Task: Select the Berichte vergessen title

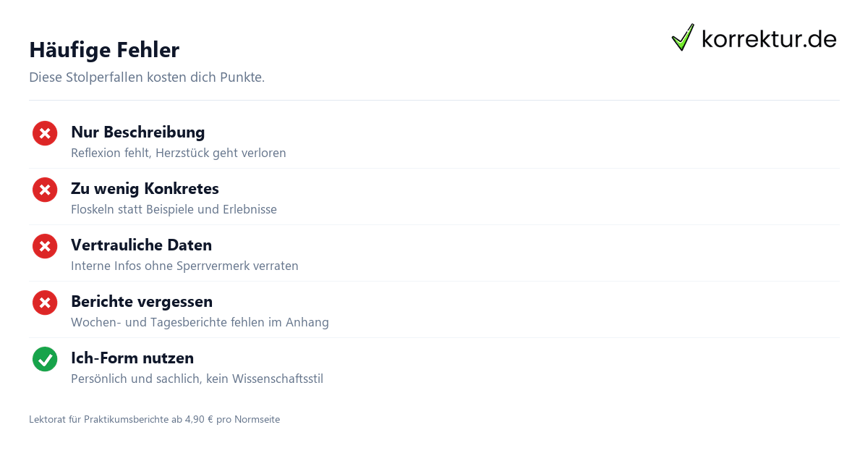Action: point(142,301)
